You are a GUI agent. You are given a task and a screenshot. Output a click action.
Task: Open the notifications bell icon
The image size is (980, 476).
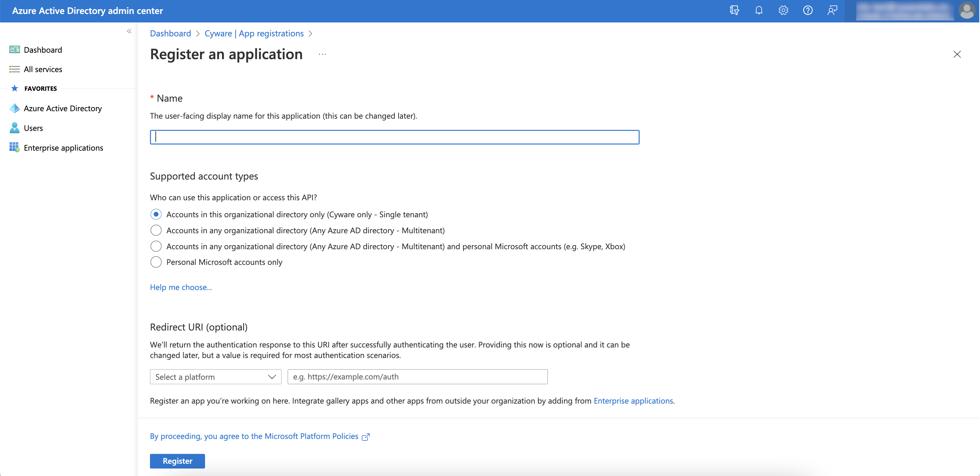coord(759,10)
